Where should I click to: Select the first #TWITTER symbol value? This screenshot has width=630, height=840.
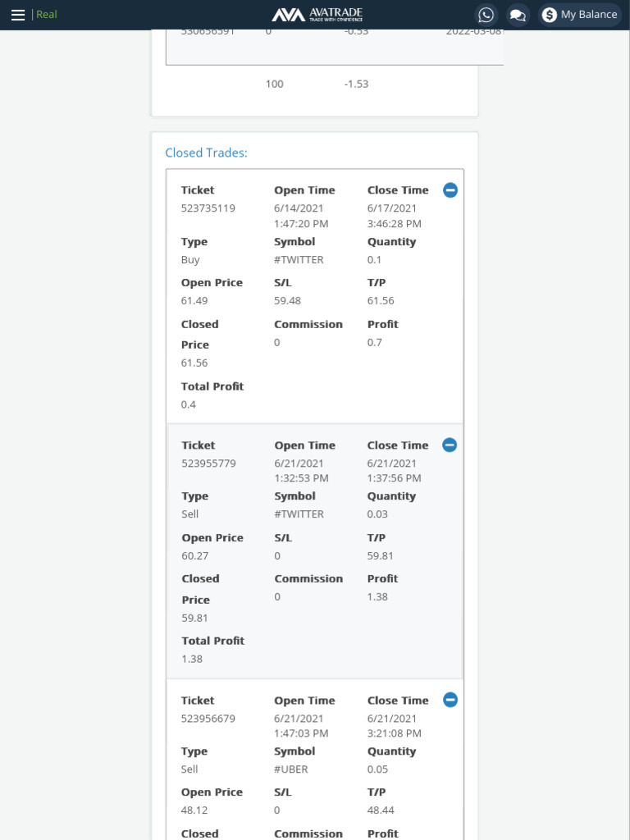299,260
